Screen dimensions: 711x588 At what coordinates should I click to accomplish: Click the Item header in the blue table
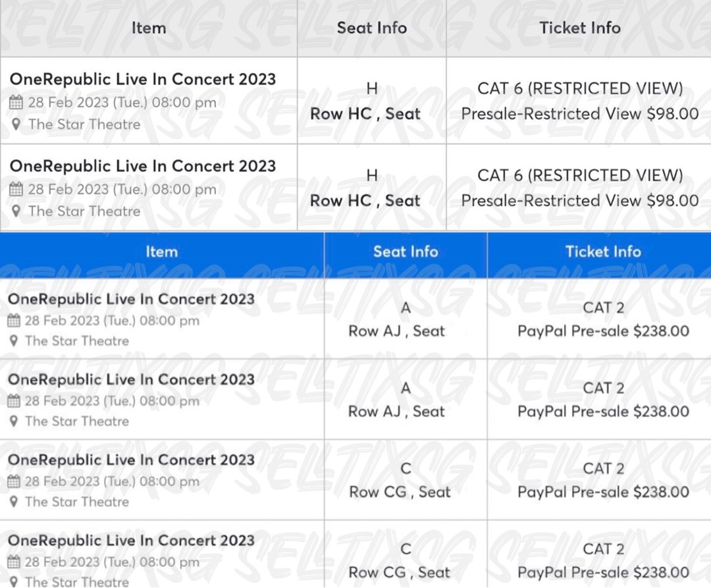[x=162, y=252]
